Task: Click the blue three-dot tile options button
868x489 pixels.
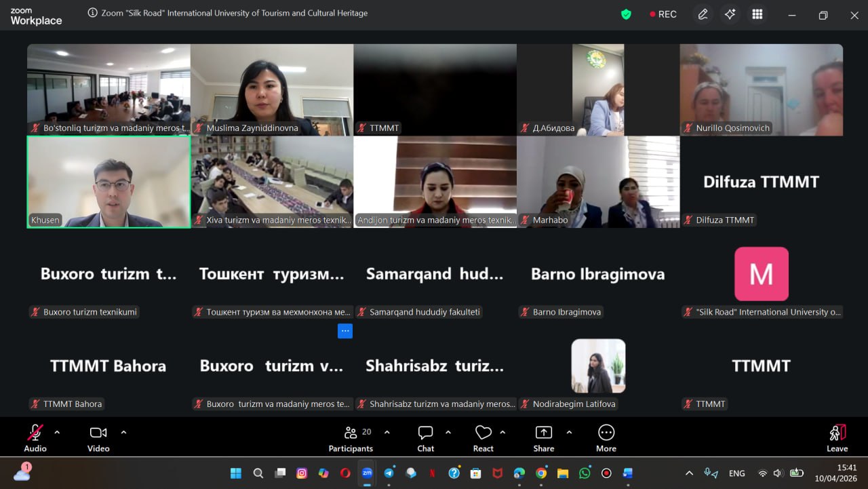Action: point(345,331)
